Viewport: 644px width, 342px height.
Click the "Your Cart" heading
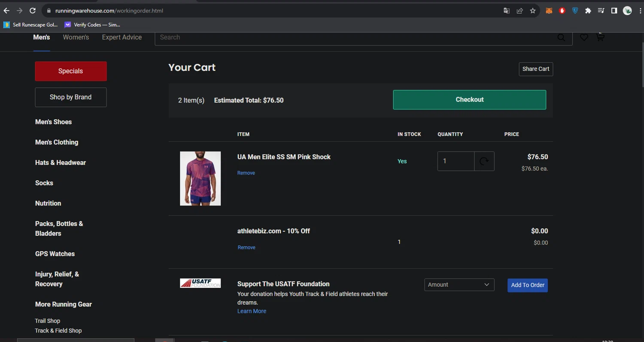[192, 67]
